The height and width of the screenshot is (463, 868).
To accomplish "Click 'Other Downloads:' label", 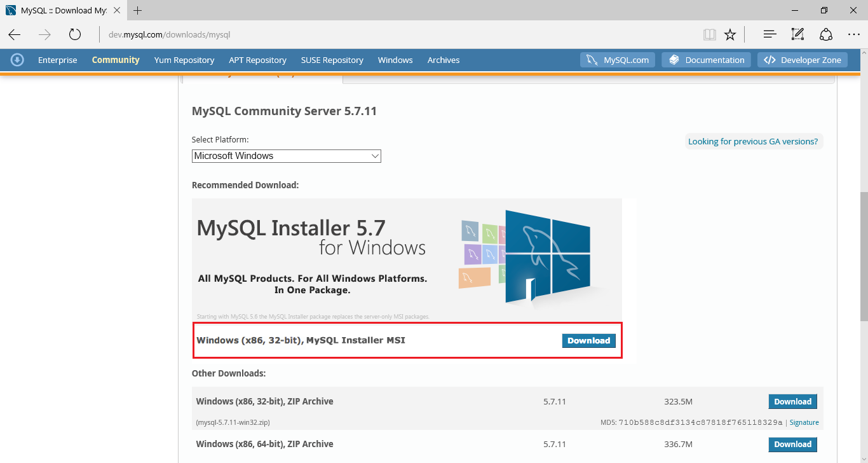I will coord(229,373).
